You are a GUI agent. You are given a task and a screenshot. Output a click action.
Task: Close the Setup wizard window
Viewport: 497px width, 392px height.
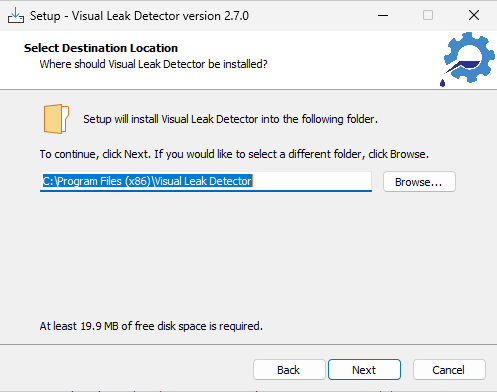pyautogui.click(x=474, y=15)
